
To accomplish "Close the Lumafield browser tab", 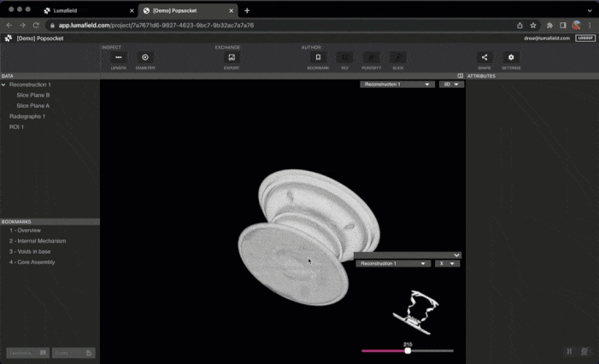I will [132, 11].
